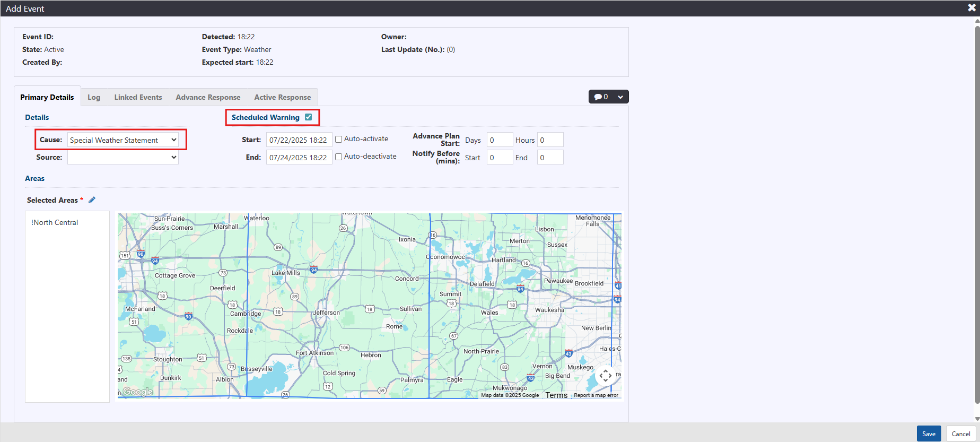Go to the Advance Response tab

208,97
